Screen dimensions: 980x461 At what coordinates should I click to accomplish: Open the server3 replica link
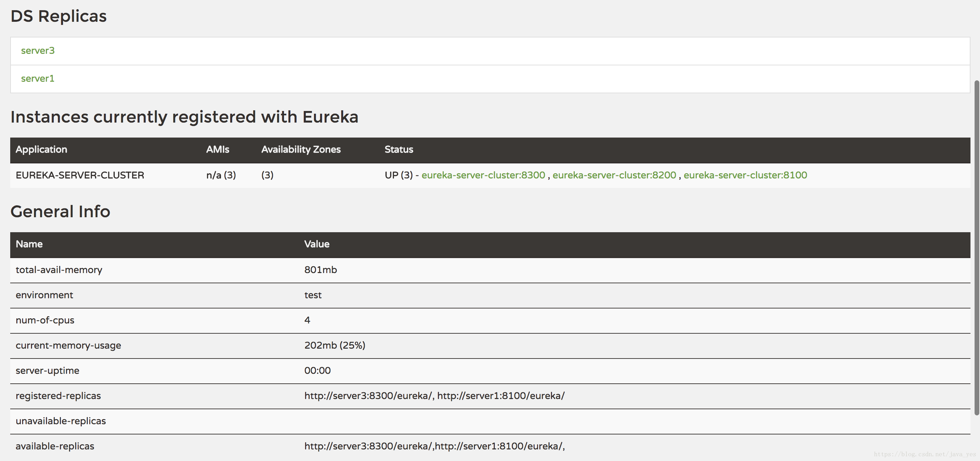38,51
